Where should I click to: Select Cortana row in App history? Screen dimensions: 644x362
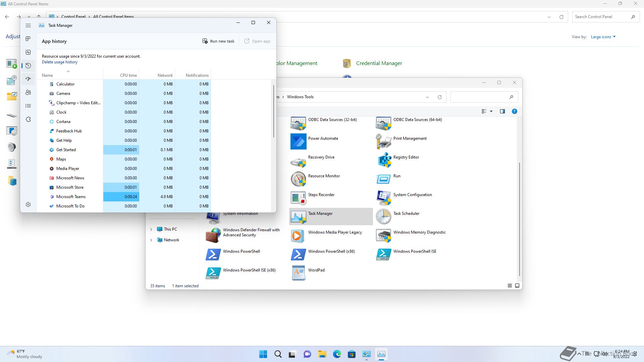[x=124, y=122]
